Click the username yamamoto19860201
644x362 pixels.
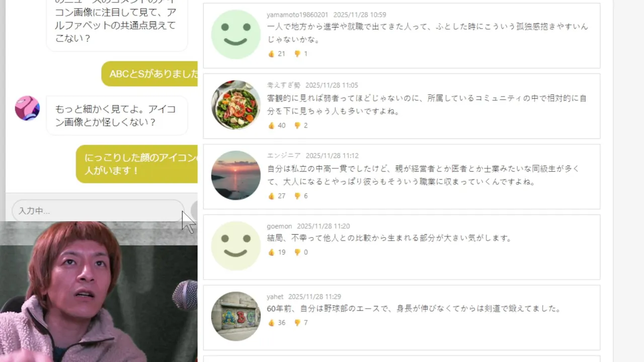coord(297,15)
